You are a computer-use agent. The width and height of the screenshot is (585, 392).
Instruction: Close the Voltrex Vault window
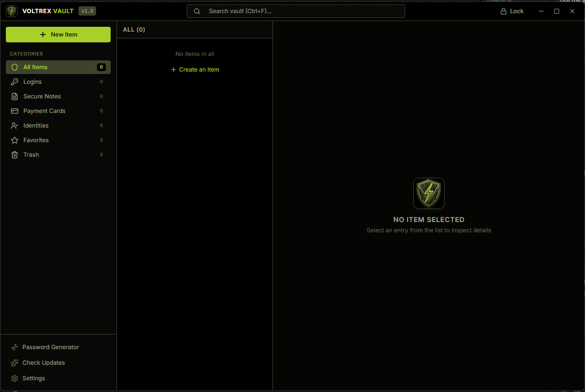(572, 11)
